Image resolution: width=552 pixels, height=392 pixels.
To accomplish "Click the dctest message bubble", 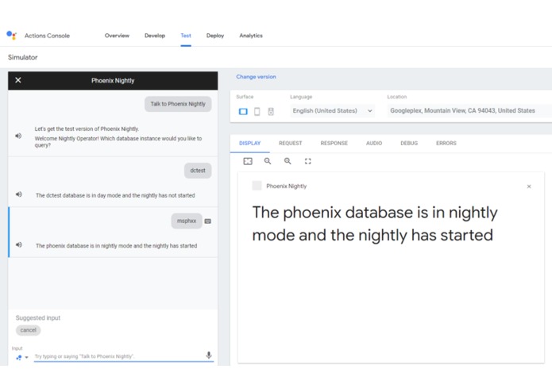I will coord(198,171).
